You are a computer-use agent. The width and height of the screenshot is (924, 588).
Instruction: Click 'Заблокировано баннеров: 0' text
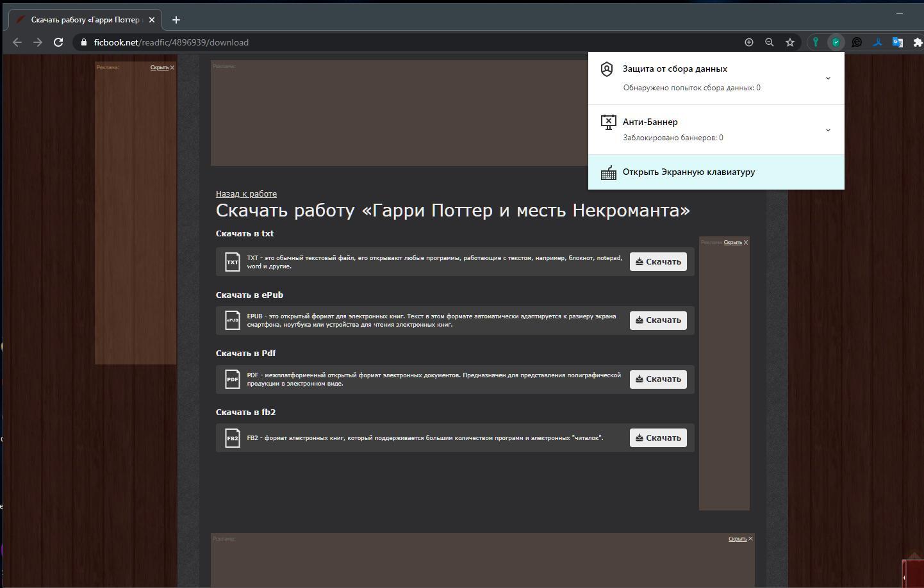[x=673, y=138]
